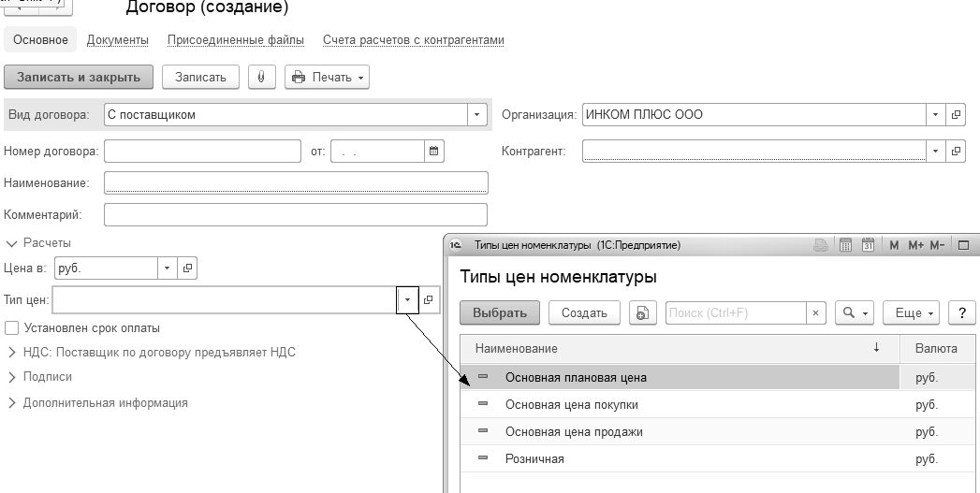The height and width of the screenshot is (493, 980).
Task: Click the greyed save icon in popup title bar
Action: click(821, 245)
